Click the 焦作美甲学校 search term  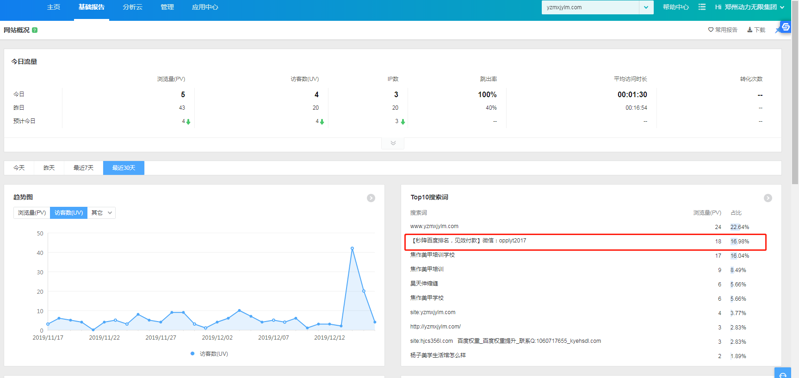(427, 298)
